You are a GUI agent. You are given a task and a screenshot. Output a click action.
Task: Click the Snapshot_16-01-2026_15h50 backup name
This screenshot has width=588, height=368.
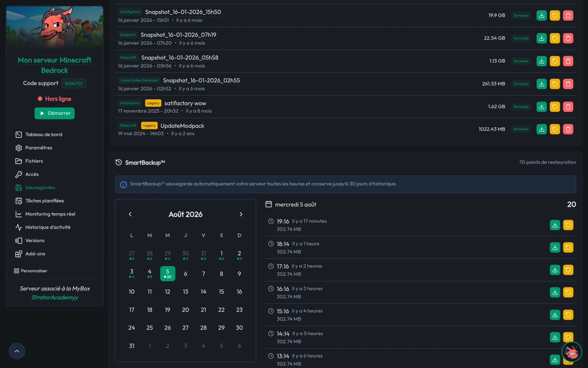coord(183,12)
